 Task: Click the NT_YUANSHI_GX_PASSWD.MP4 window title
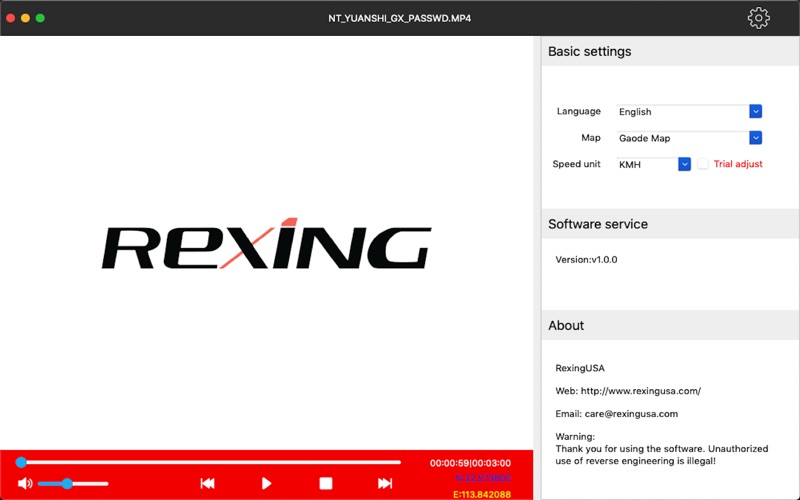[x=399, y=18]
